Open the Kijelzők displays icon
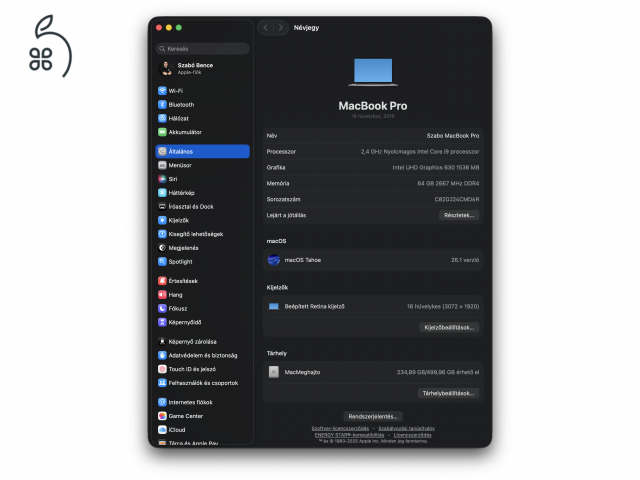Screen dimensions: 640x480 [162, 220]
